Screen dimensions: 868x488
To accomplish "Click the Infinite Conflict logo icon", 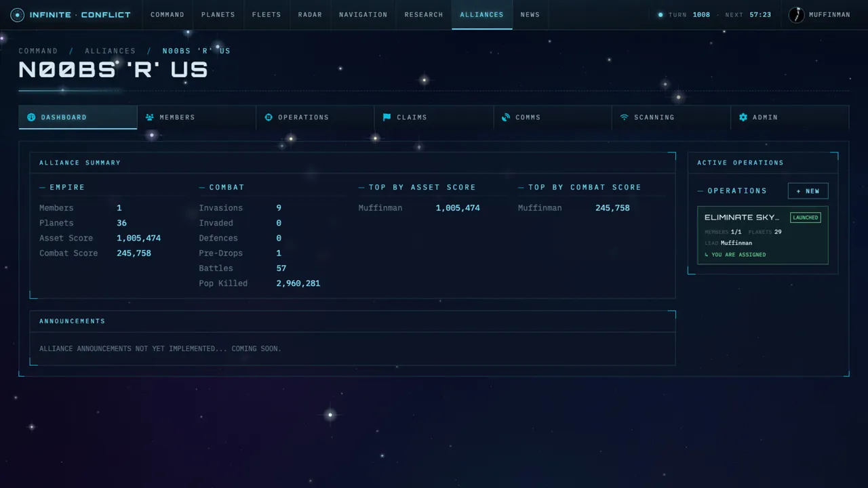I will (17, 14).
